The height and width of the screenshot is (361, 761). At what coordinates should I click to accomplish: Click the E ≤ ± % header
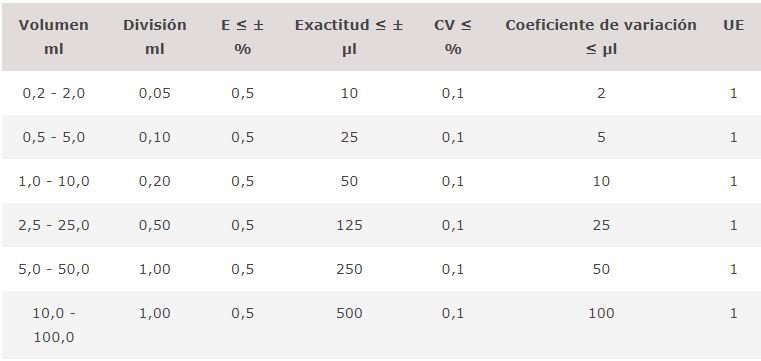tap(242, 37)
